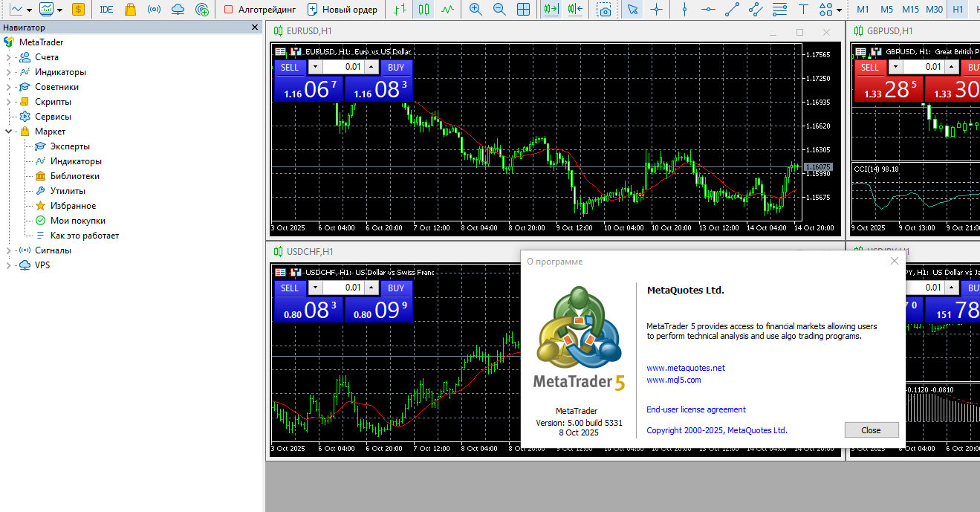Open dropdown arrow beside new chart icon
The image size is (980, 512).
(29, 10)
